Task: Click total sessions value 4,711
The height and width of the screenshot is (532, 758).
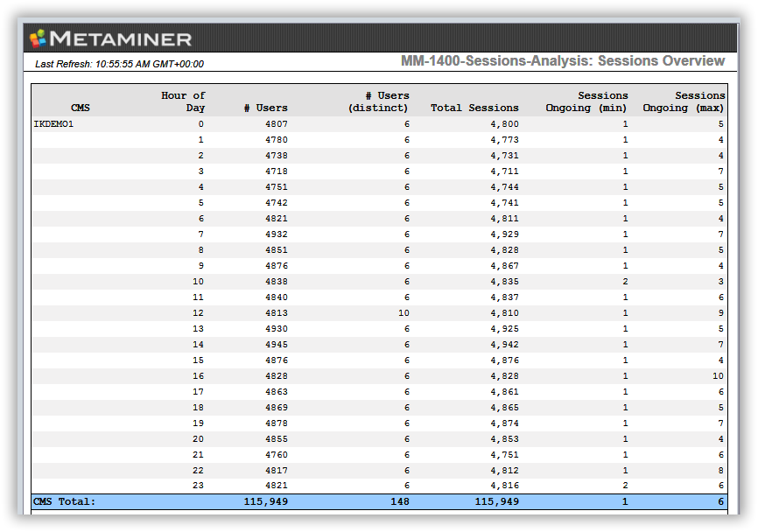Action: pyautogui.click(x=504, y=171)
